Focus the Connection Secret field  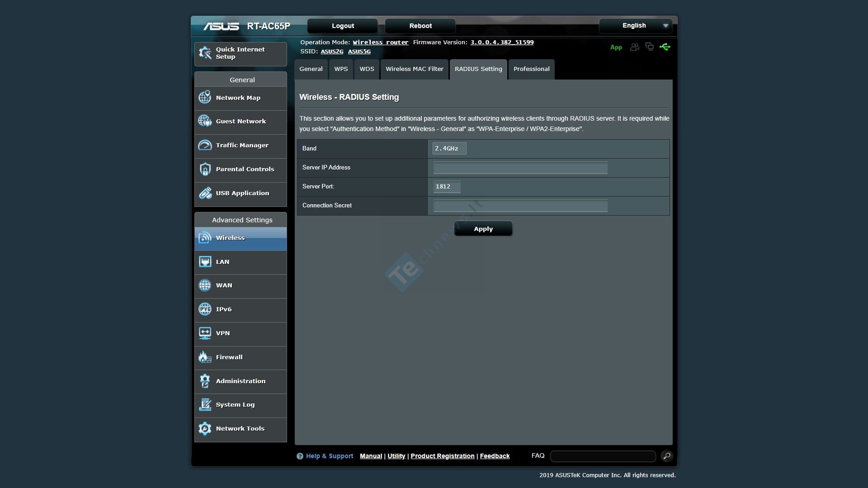pos(520,206)
